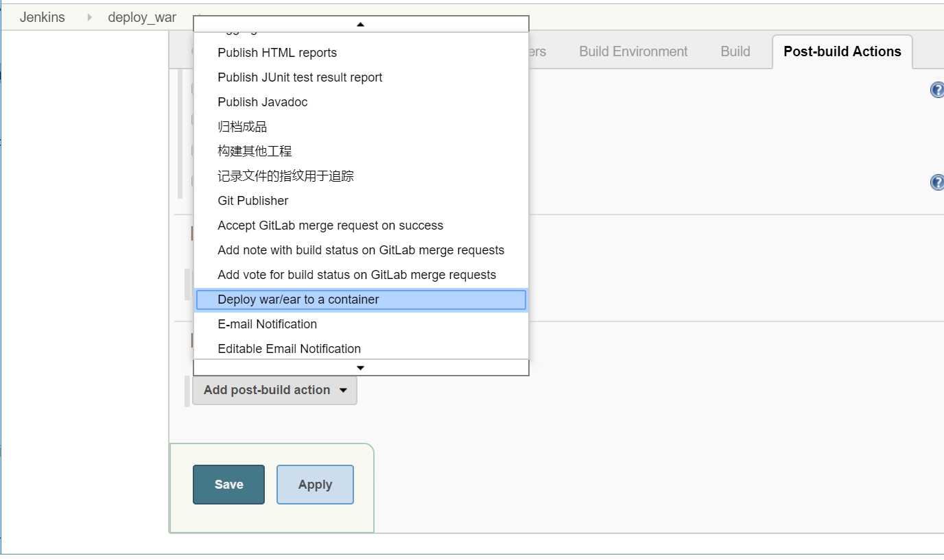Image resolution: width=944 pixels, height=560 pixels.
Task: Choose E-mail Notification from the menu
Action: (x=361, y=324)
